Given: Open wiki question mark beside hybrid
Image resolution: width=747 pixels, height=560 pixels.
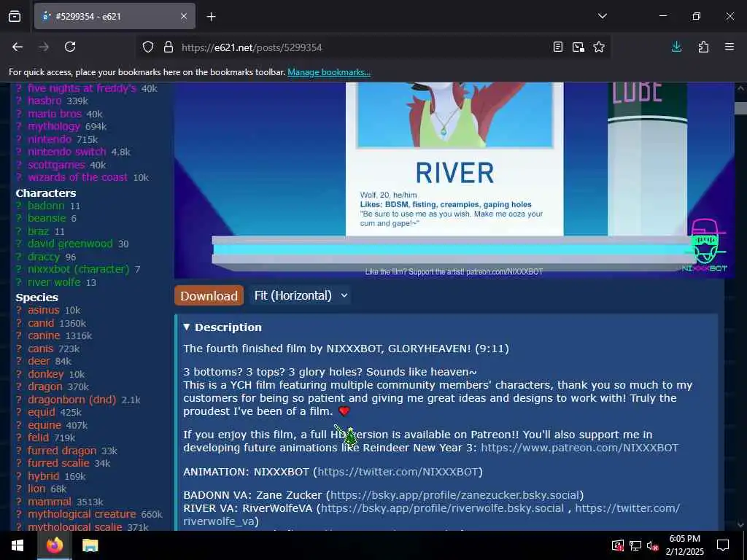Looking at the screenshot, I should tap(19, 475).
